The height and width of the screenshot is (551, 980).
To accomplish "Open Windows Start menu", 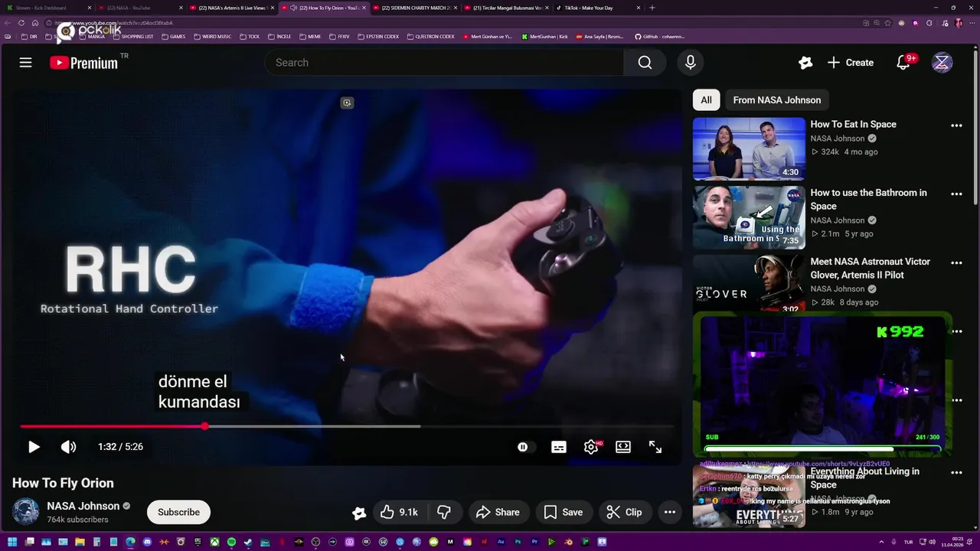I will point(12,543).
